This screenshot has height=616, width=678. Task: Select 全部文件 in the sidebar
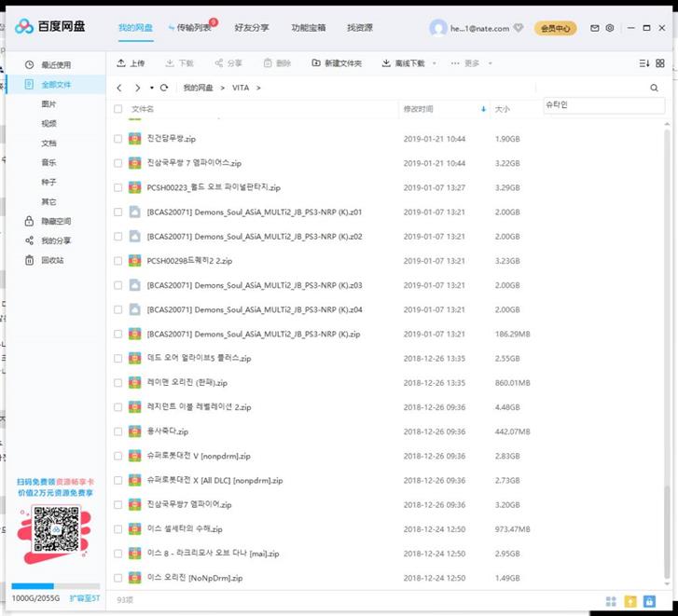tap(56, 85)
